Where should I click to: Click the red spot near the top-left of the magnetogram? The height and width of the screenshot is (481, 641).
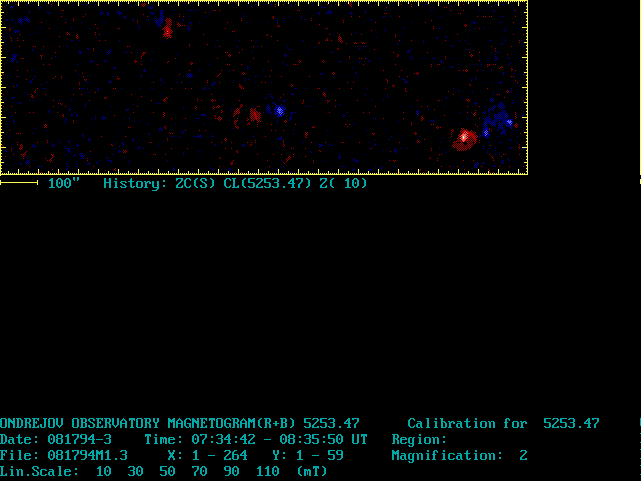coord(167,31)
